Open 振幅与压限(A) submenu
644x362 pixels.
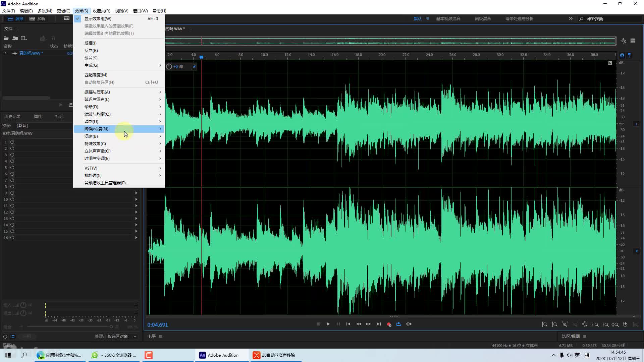pos(119,92)
